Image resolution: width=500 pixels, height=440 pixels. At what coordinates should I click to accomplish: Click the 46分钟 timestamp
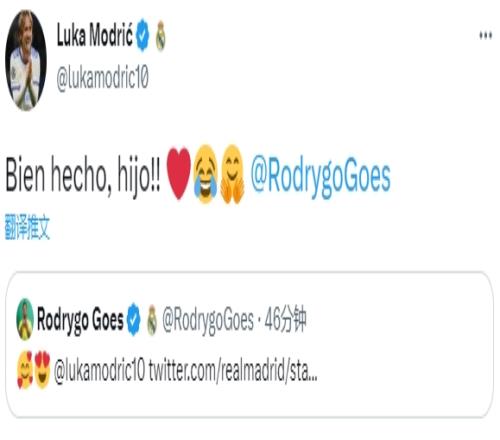pyautogui.click(x=285, y=320)
